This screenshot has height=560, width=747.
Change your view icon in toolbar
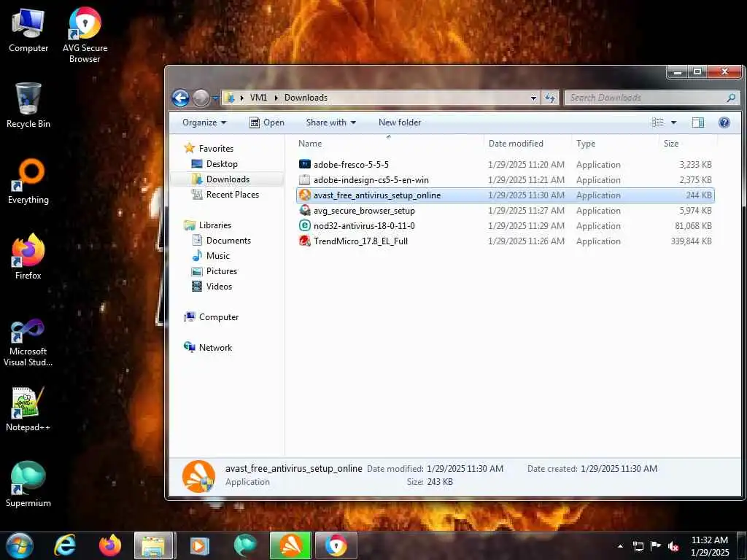point(658,122)
